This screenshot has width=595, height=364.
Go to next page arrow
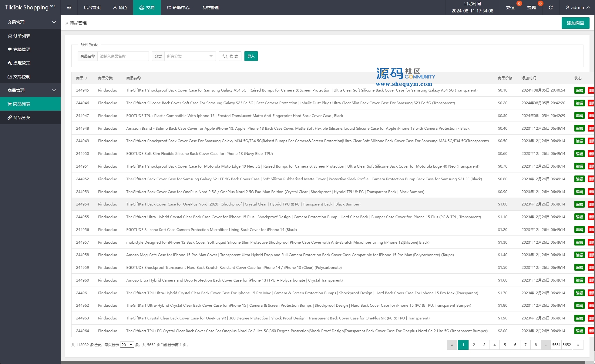pyautogui.click(x=578, y=345)
